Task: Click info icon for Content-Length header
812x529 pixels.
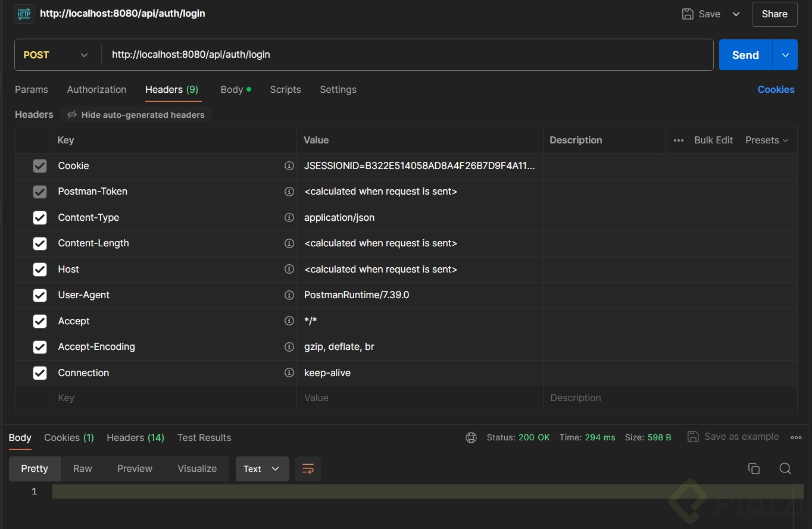Action: (x=289, y=243)
